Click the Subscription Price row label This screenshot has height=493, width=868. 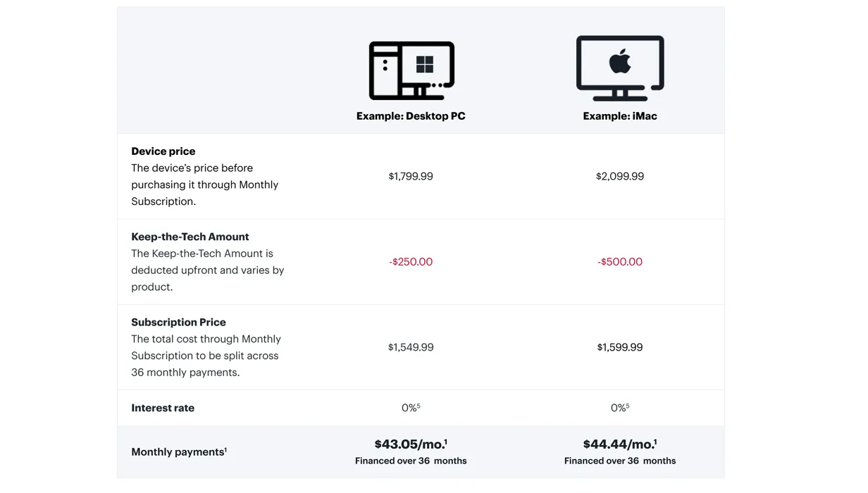click(x=179, y=323)
